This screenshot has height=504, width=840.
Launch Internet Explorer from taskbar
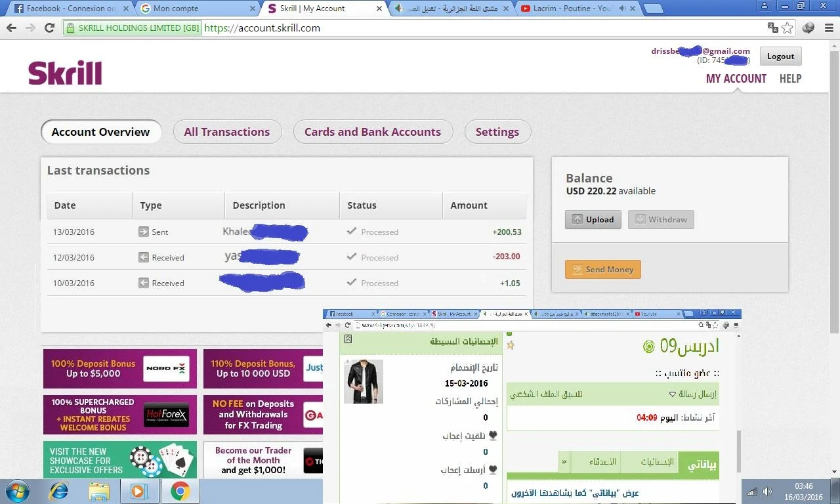59,491
